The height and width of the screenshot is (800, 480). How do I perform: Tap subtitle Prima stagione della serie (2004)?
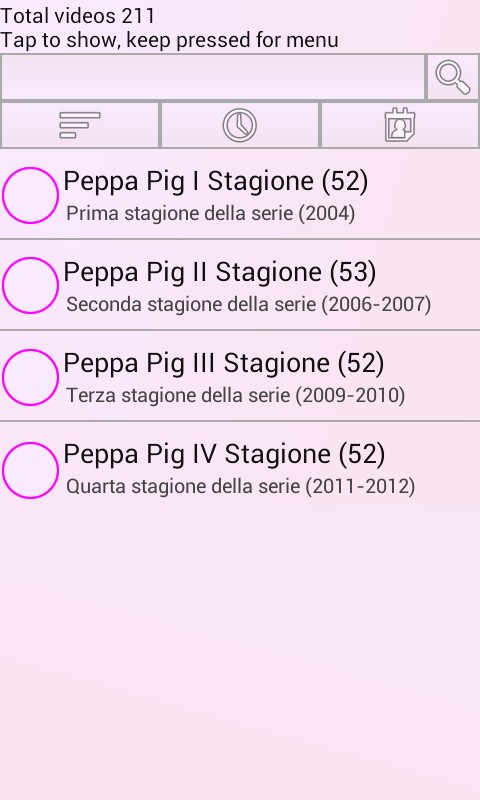click(210, 213)
